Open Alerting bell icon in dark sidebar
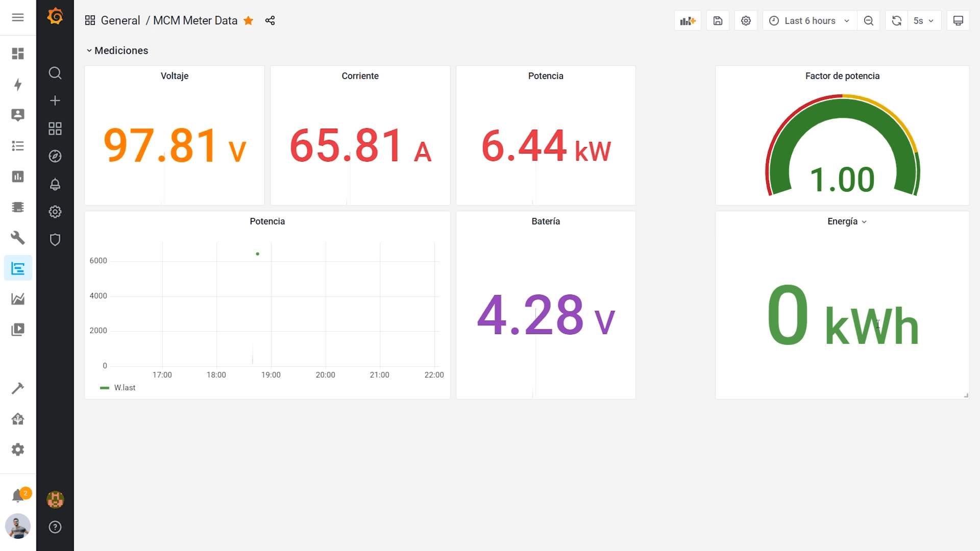 pos(55,184)
